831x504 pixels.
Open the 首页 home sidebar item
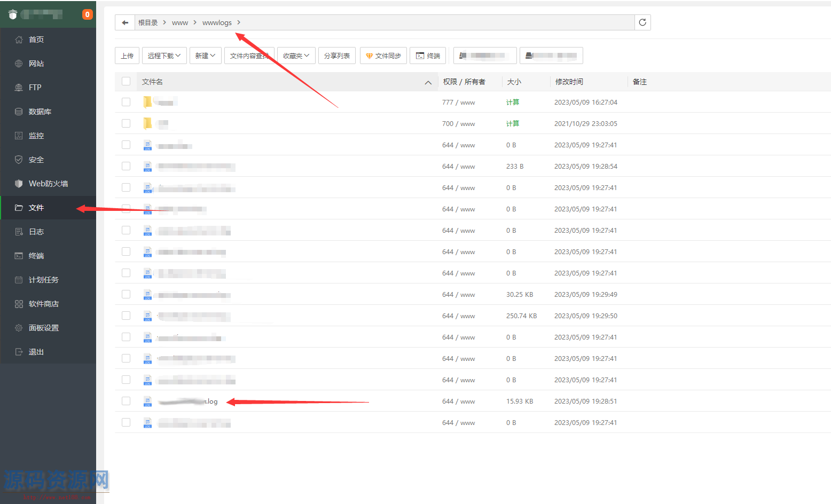coord(36,40)
